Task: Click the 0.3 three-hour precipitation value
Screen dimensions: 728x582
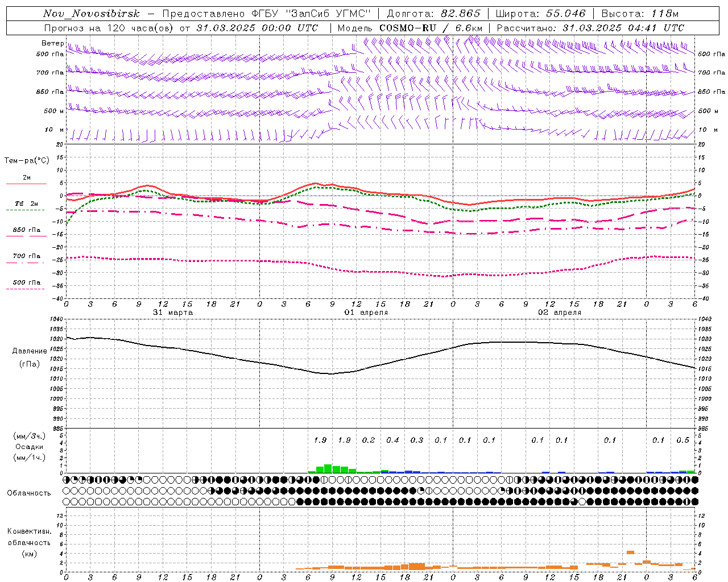Action: click(x=417, y=440)
